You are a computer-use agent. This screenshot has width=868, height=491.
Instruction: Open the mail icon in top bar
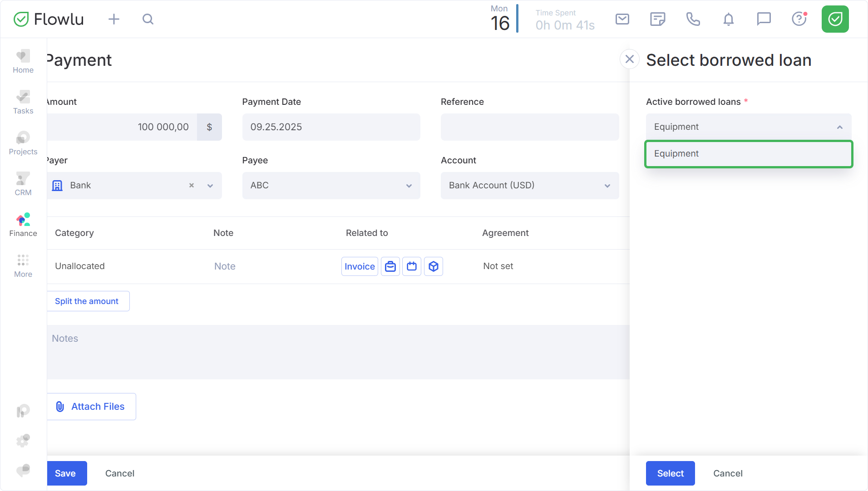[622, 19]
